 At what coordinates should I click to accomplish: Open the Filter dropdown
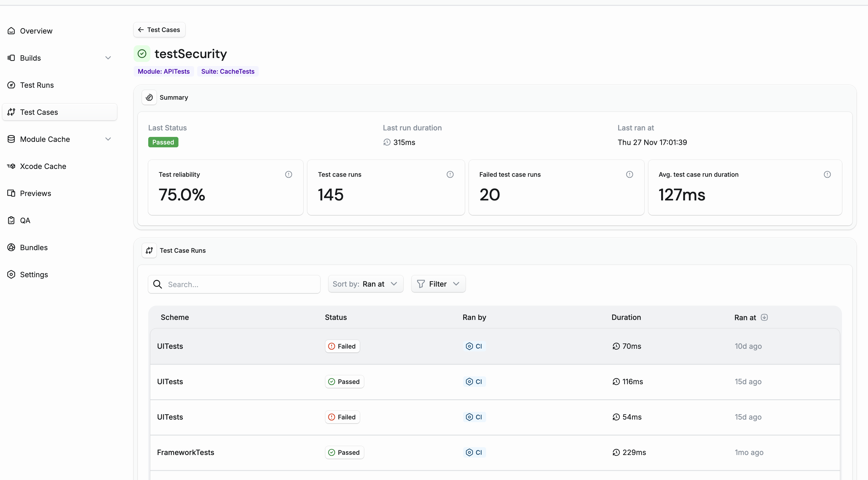point(438,284)
